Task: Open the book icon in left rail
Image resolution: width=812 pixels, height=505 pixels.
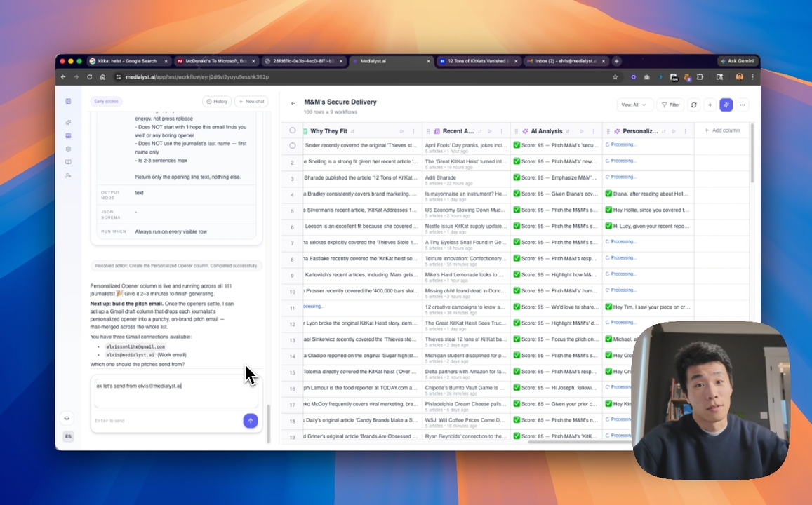Action: [x=68, y=162]
